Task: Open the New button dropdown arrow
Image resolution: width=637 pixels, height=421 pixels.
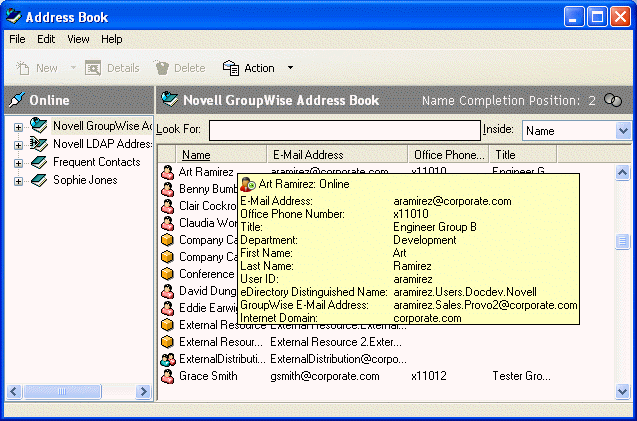Action: (73, 67)
